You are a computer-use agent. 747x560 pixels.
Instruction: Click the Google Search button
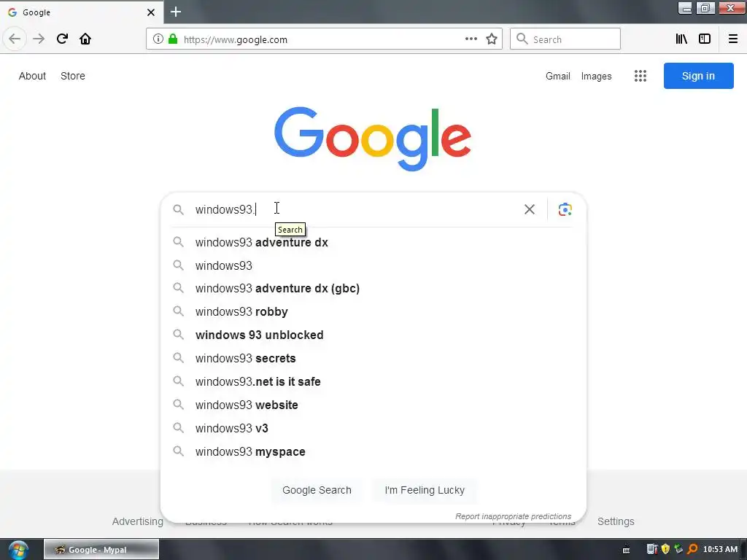click(x=317, y=490)
